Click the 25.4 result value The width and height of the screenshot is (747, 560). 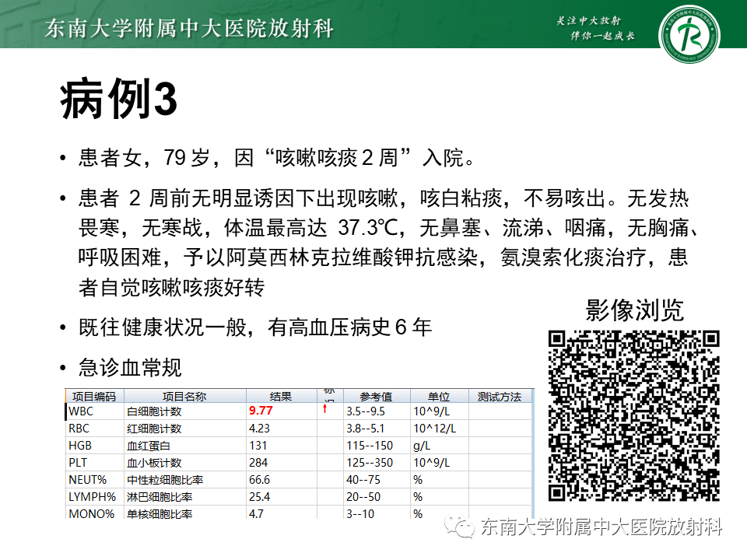pos(259,497)
